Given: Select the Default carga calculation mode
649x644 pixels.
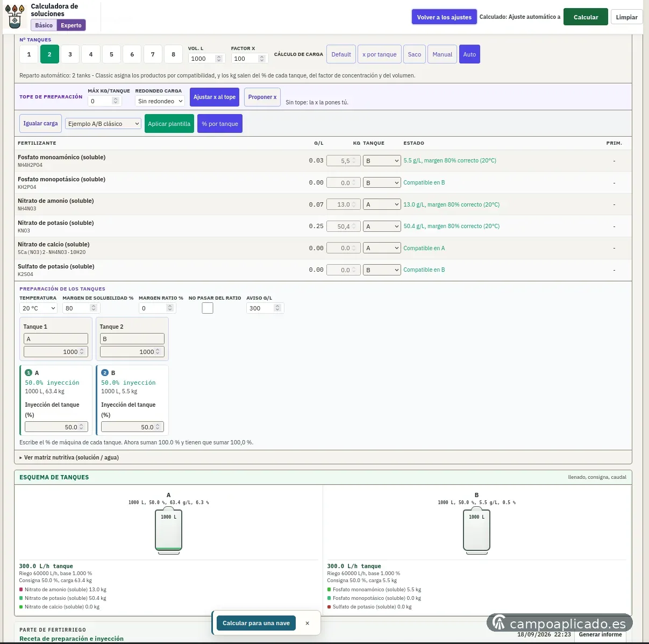Looking at the screenshot, I should click(341, 54).
